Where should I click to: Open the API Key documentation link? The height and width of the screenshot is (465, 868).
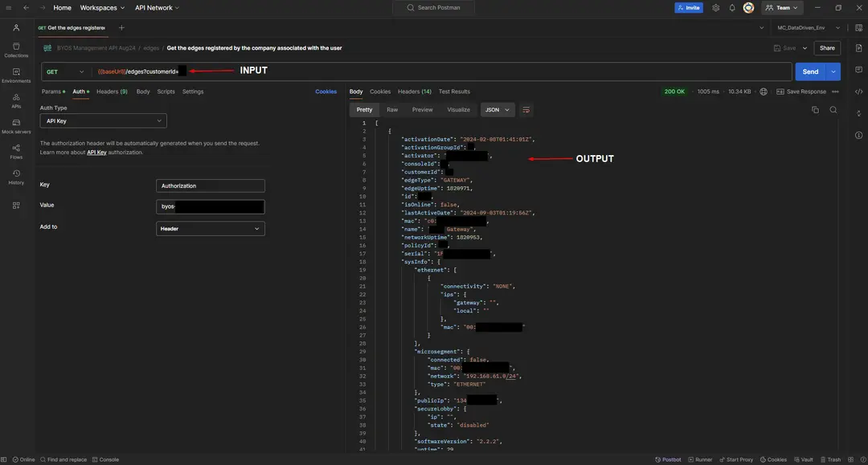pos(96,153)
